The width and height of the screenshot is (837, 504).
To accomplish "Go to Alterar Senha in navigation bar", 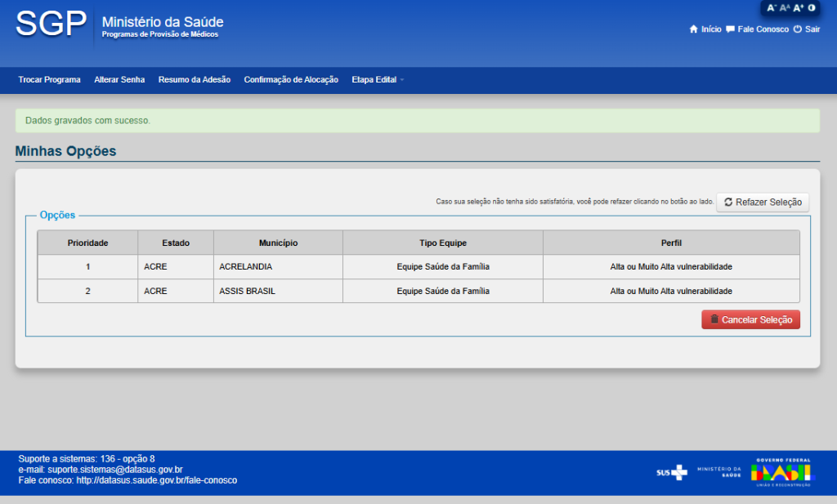I will tap(119, 80).
